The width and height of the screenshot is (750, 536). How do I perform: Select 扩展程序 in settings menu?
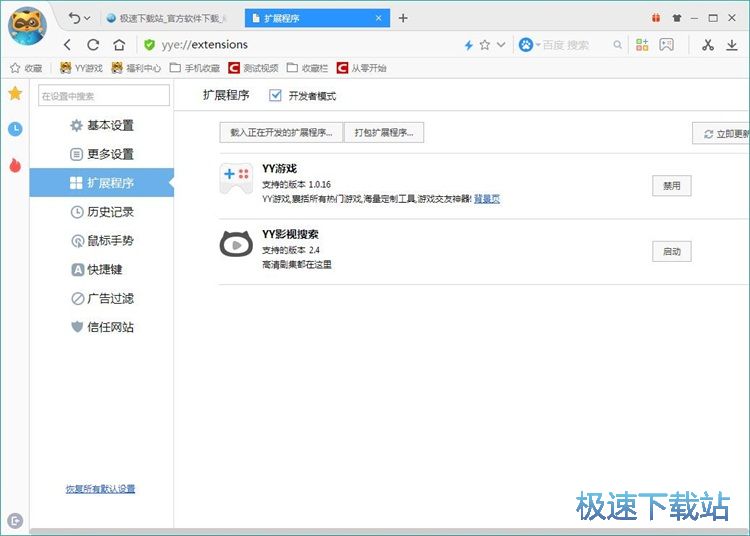(102, 183)
